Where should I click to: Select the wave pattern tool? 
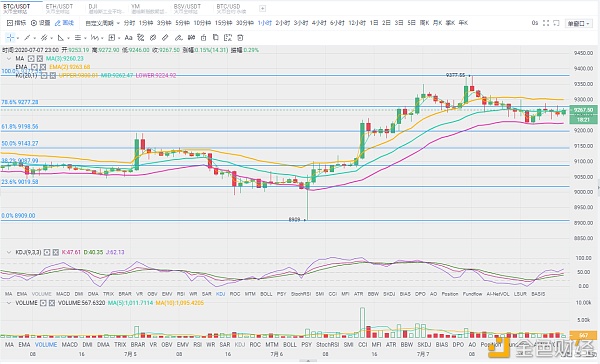point(95,38)
